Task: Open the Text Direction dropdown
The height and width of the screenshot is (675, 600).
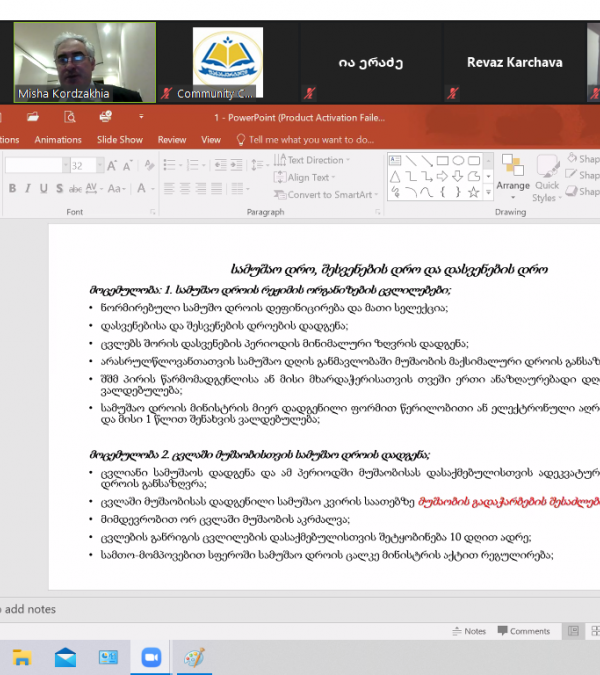Action: pos(312,160)
